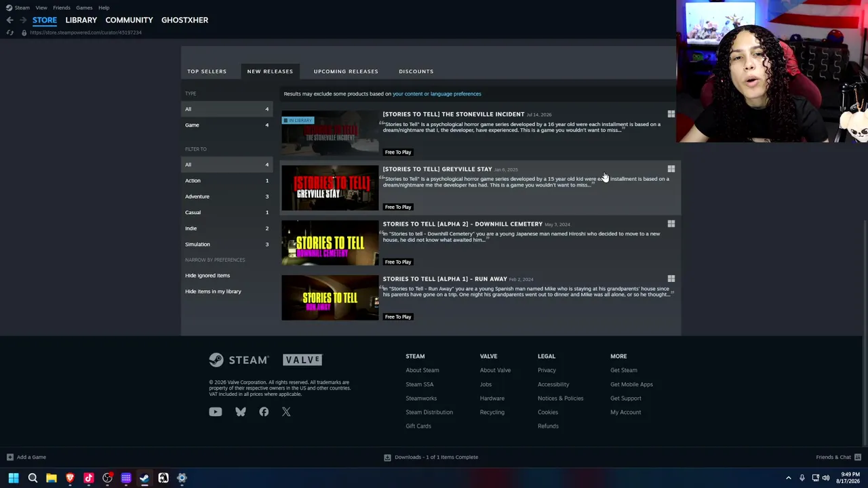Open Steam's Facebook icon
Image resolution: width=868 pixels, height=488 pixels.
264,412
